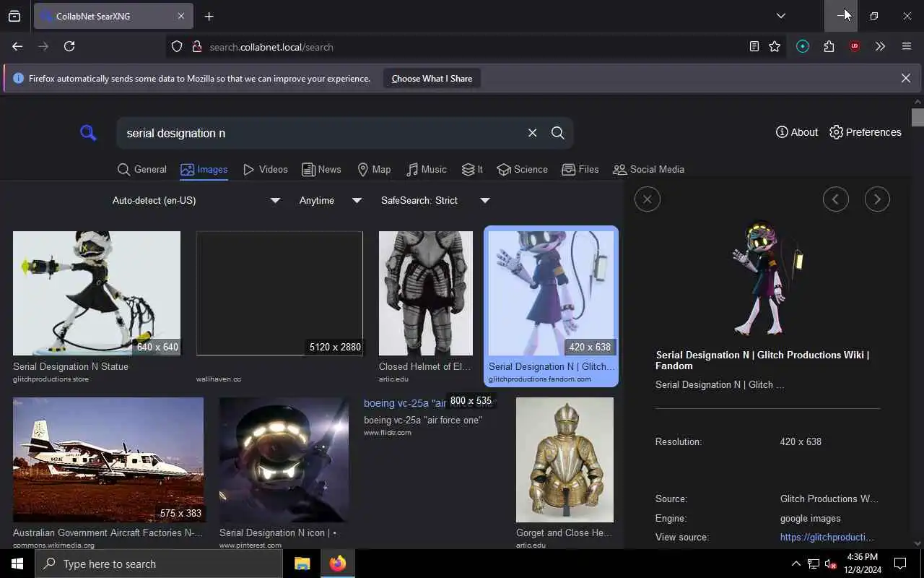Open the About page

point(797,132)
